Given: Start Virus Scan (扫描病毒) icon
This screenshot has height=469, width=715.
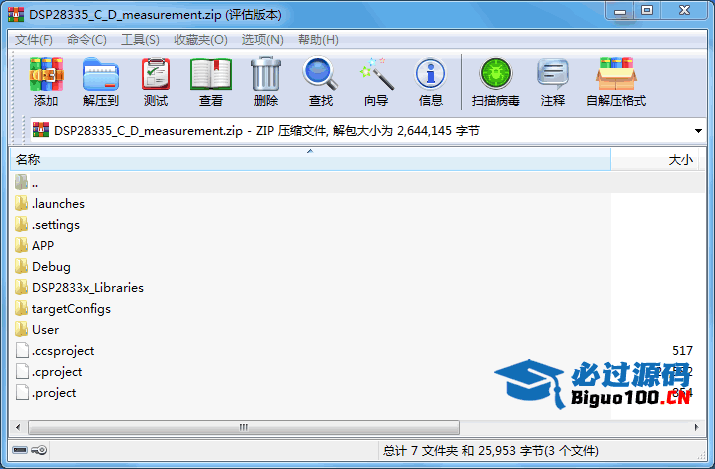Looking at the screenshot, I should 496,74.
